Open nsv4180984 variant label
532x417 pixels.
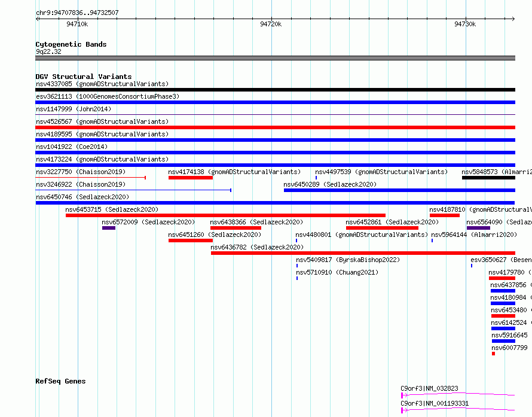511,297
